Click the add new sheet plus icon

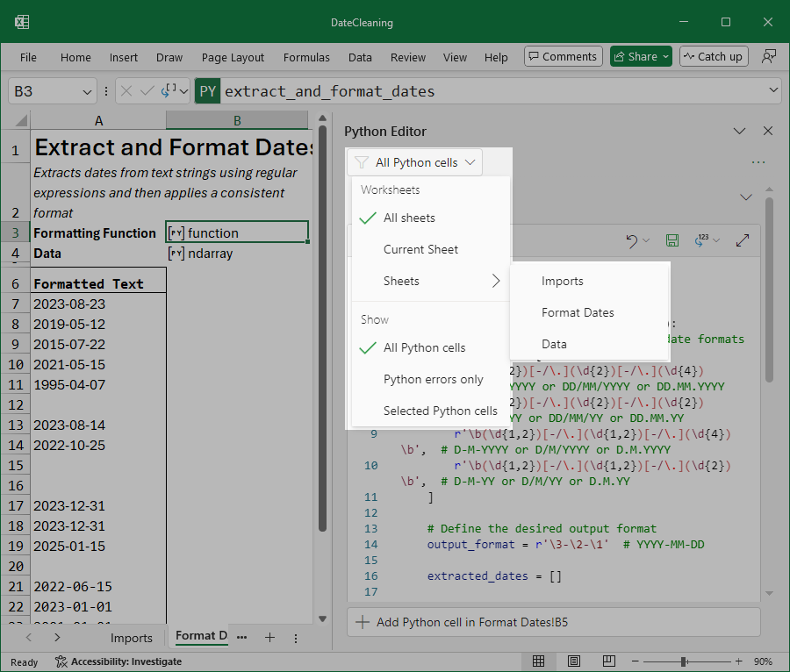(270, 638)
